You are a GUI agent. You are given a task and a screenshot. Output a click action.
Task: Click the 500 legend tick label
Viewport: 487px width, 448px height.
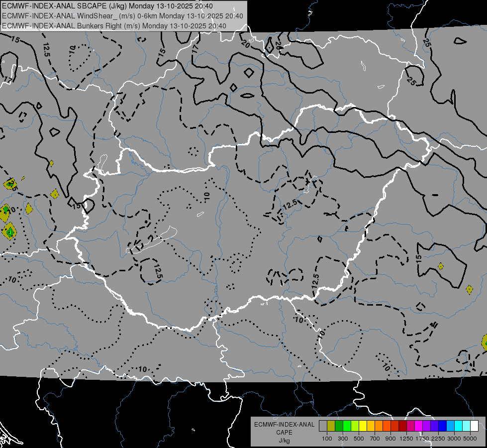[359, 439]
